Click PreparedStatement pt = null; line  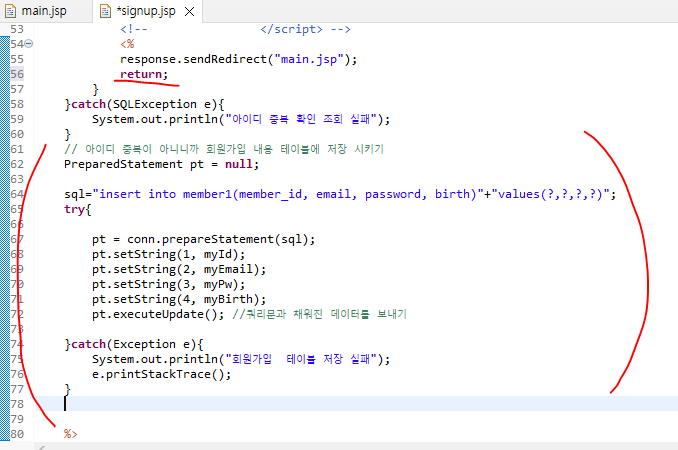tap(161, 164)
